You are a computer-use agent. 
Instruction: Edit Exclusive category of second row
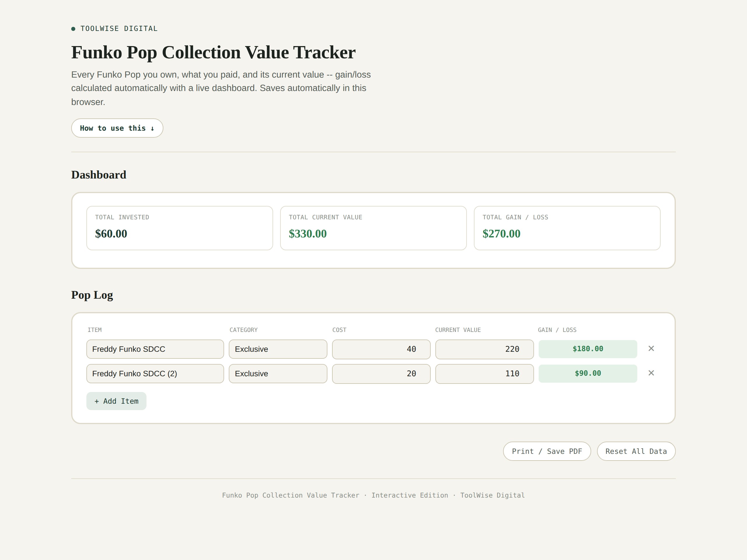point(278,374)
